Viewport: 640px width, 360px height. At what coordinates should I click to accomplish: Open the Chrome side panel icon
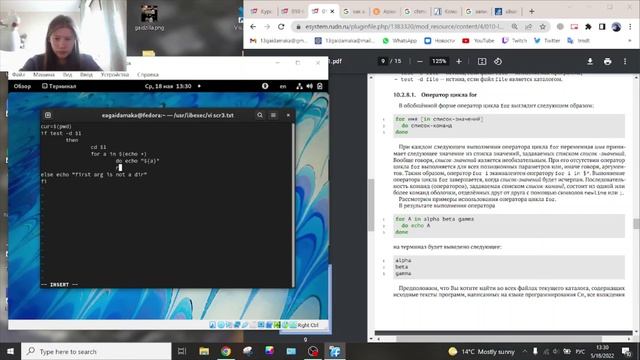coord(602,27)
